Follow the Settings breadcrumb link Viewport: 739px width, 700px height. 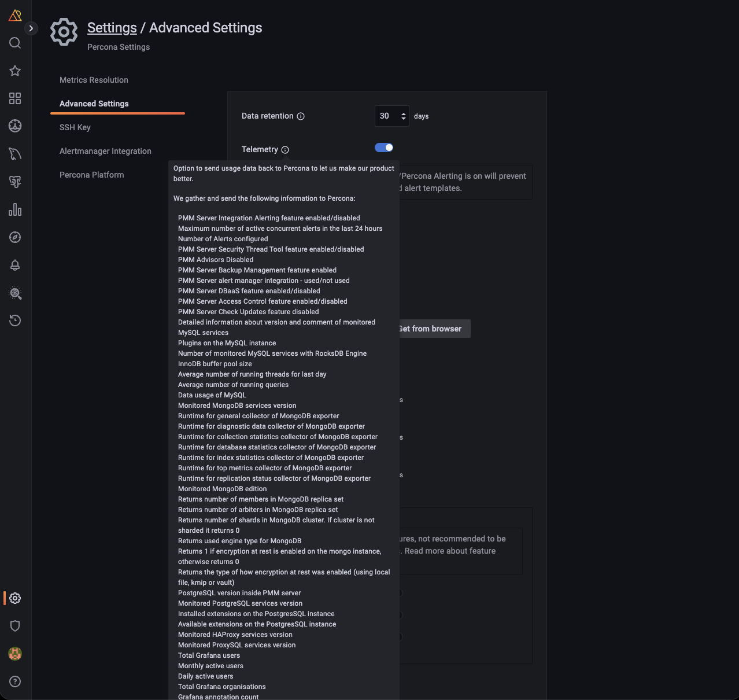point(112,28)
